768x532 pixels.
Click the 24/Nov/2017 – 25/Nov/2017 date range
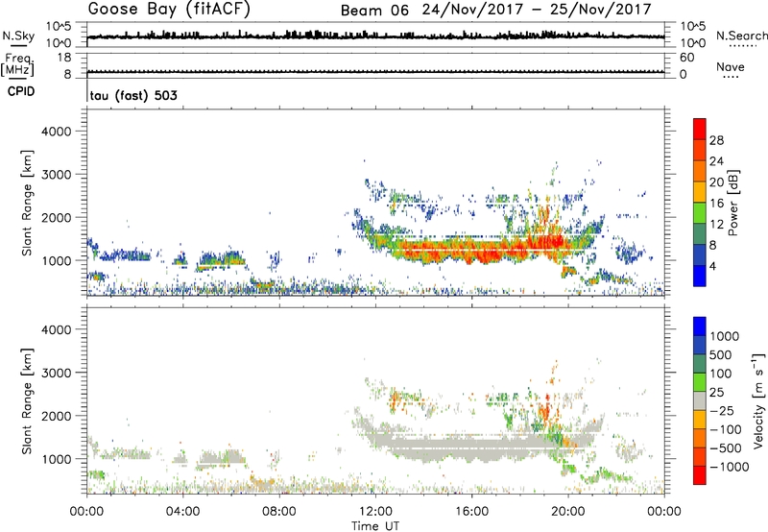tap(537, 10)
